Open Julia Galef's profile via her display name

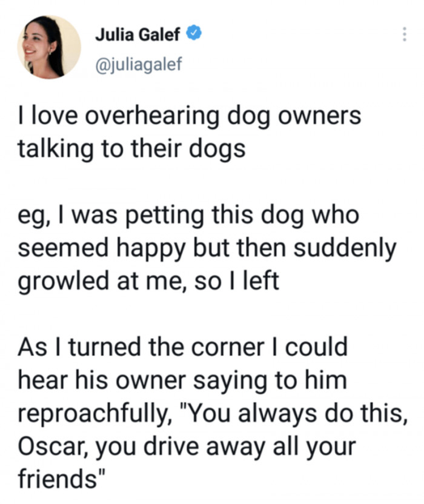138,35
